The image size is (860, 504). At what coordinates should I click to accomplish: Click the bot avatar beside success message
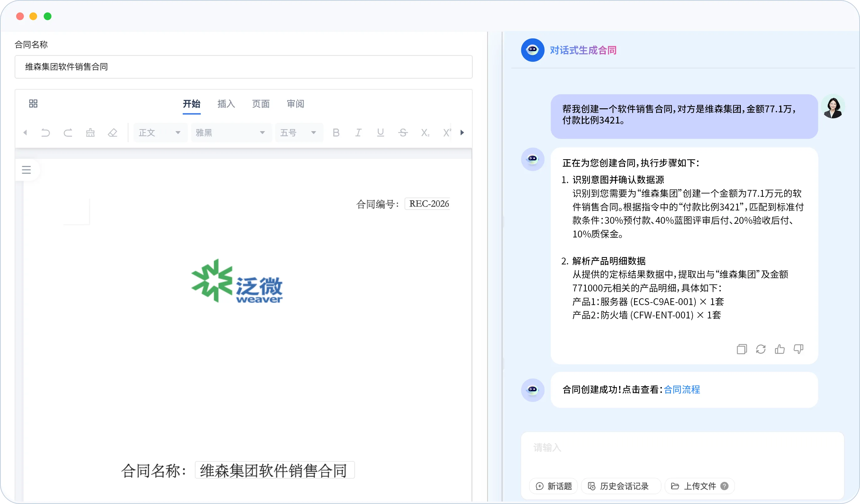(x=532, y=390)
